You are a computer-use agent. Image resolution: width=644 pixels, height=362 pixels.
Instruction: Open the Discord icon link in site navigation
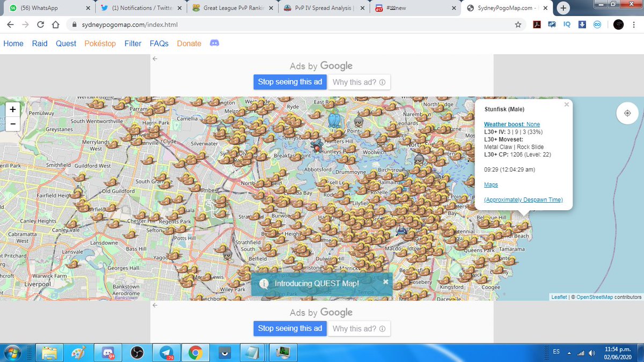click(215, 43)
